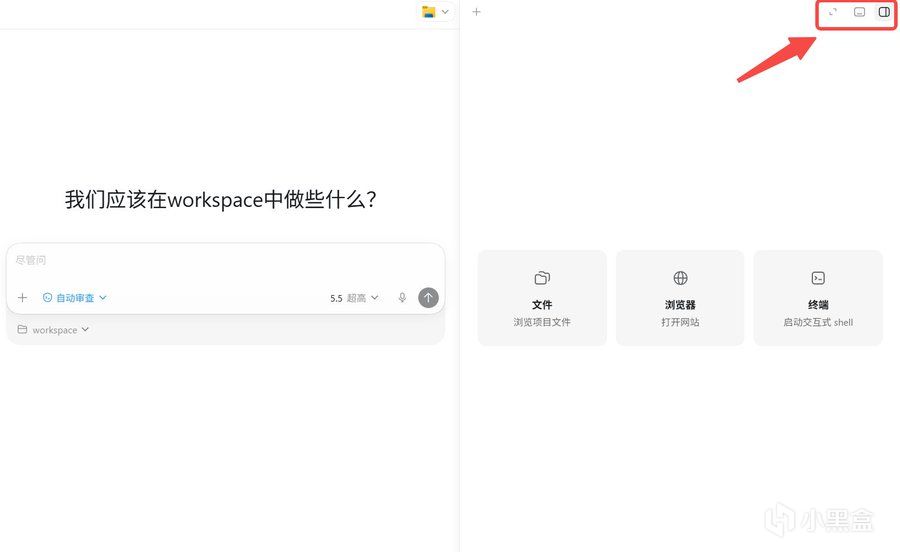Expand the chevron beside the header folder icon

(445, 11)
